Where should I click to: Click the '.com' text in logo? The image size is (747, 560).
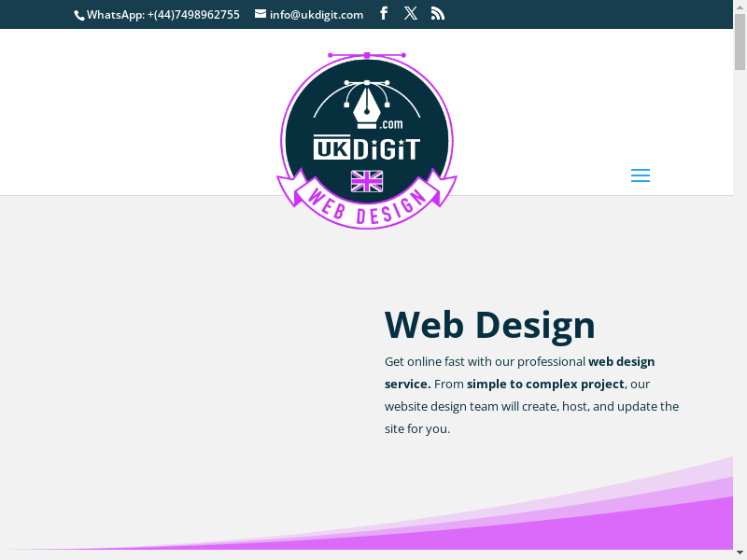(x=390, y=123)
